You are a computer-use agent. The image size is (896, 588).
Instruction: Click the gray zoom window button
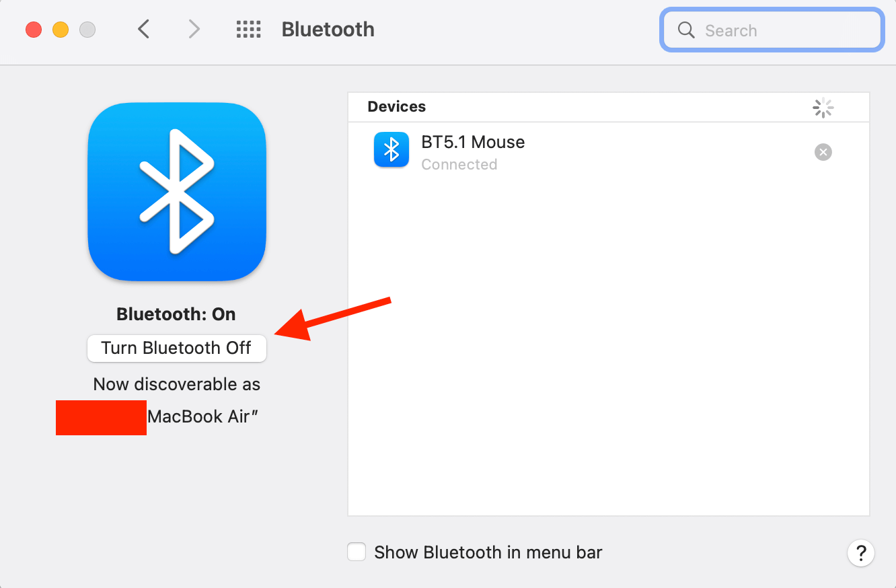coord(87,30)
